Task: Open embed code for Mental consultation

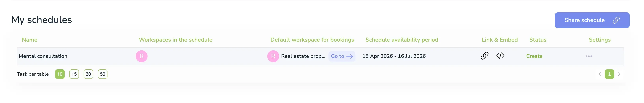Action: coord(500,56)
